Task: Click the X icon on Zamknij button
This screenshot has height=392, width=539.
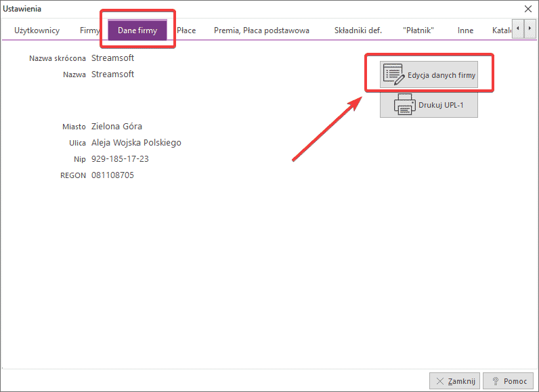Action: coord(440,381)
